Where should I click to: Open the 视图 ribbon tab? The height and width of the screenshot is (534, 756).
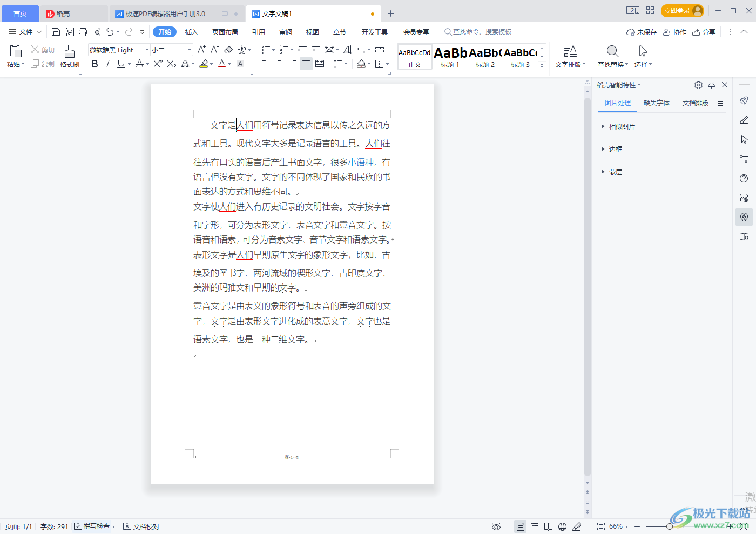[313, 32]
